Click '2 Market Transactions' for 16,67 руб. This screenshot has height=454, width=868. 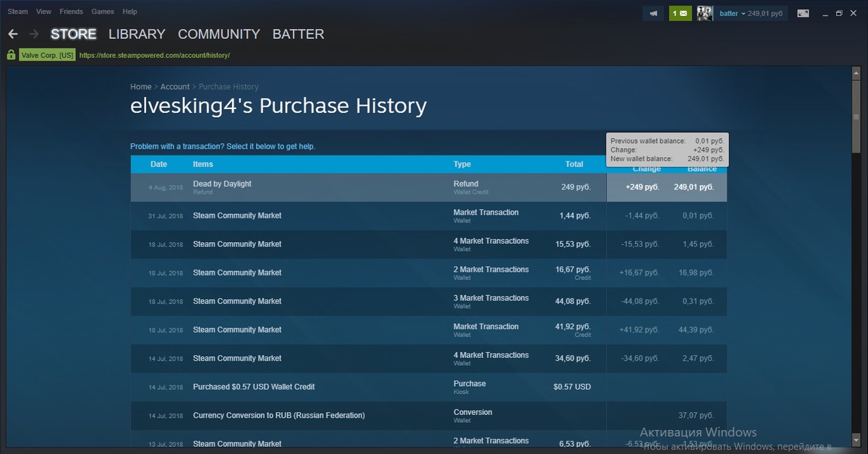click(491, 270)
